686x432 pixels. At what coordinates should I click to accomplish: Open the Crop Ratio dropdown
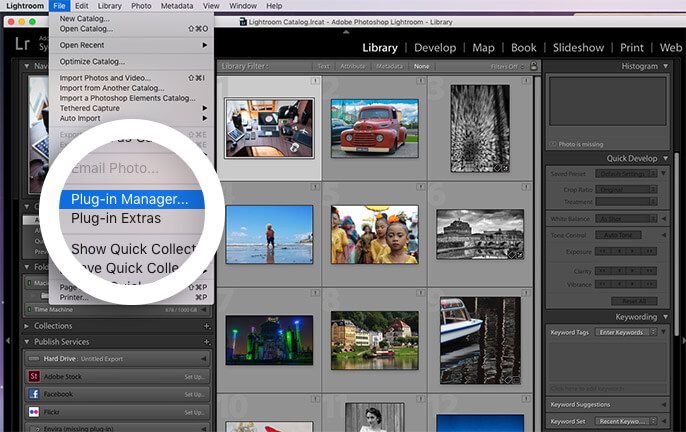[626, 190]
